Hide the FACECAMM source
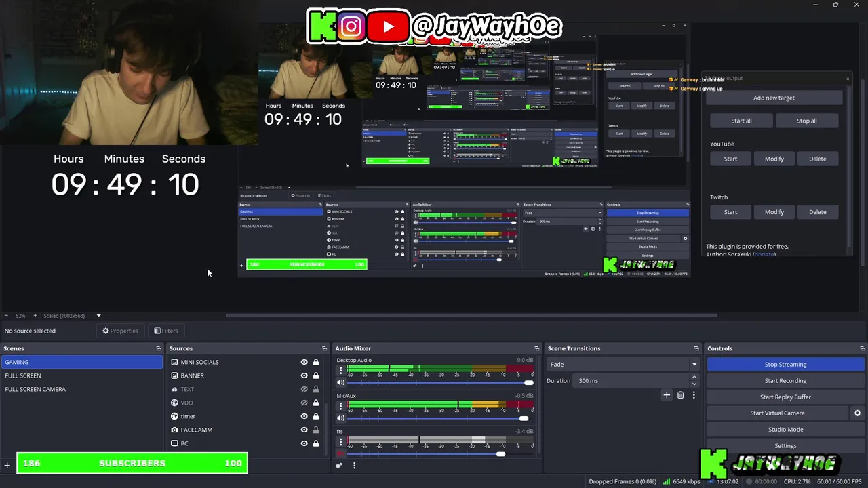Screen dimensions: 868x488 (304, 430)
